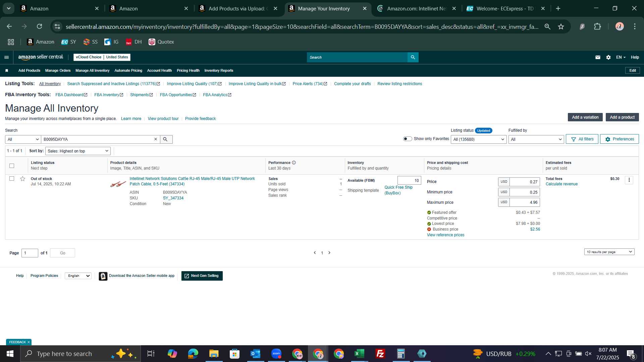
Task: Click the Price field showing 0.27
Action: click(525, 182)
